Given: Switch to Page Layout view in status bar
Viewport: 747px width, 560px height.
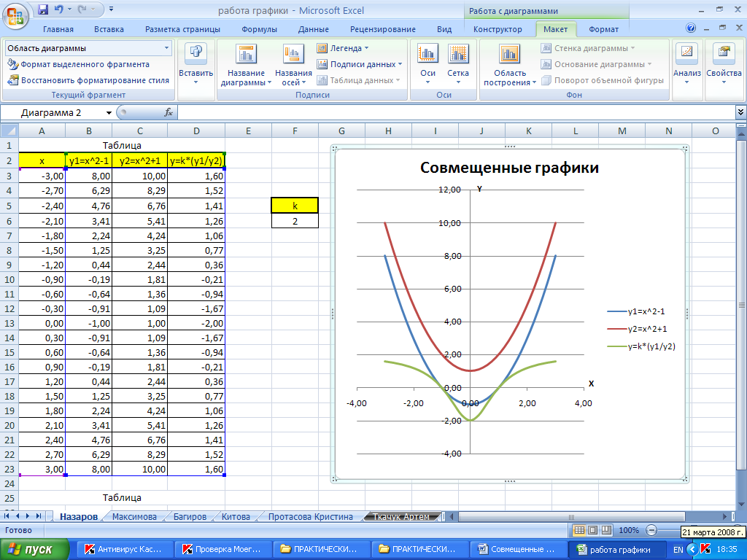Looking at the screenshot, I should coord(592,530).
